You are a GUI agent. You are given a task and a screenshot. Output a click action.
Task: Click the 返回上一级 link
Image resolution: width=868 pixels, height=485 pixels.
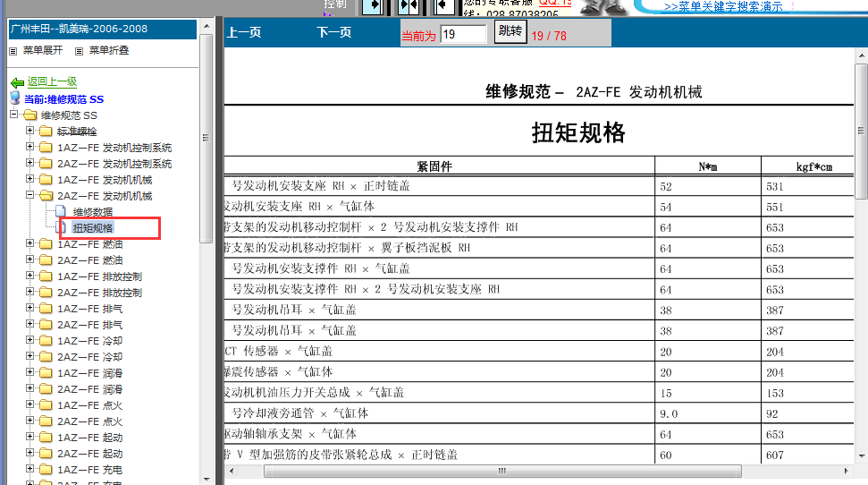coord(52,81)
